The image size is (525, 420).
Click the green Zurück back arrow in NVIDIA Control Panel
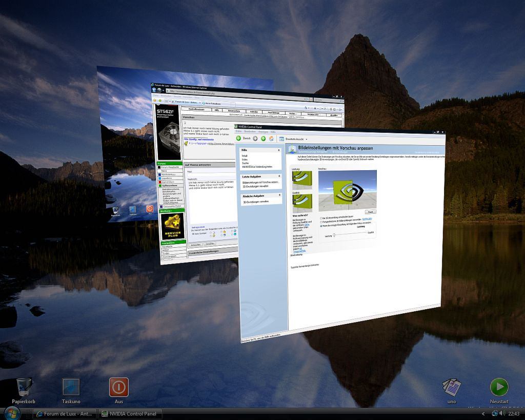(x=238, y=138)
